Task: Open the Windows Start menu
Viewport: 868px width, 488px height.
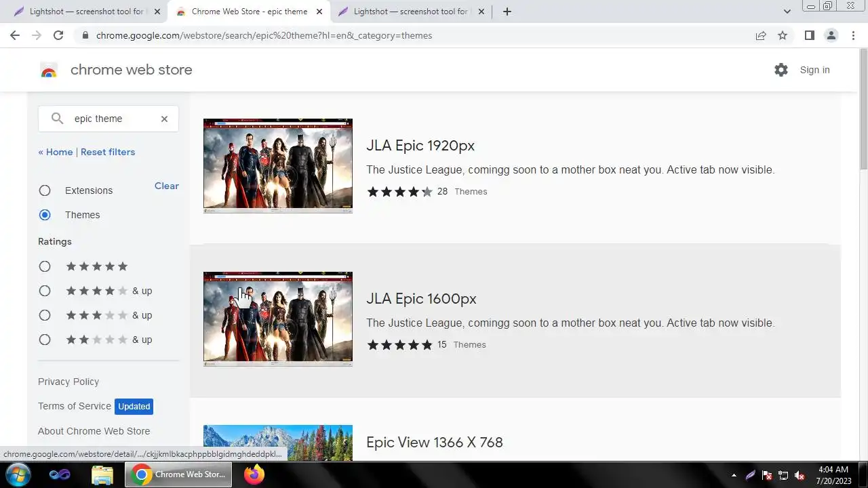Action: [18, 474]
